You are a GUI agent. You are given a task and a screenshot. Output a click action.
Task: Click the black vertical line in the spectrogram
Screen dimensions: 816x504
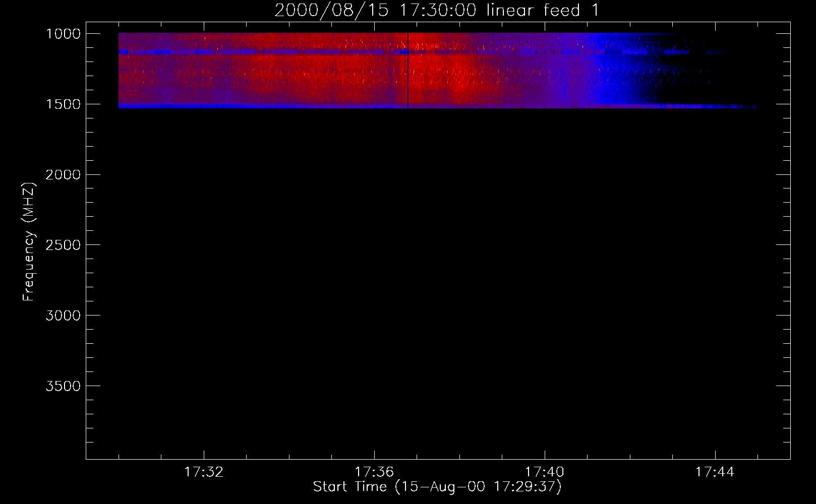point(407,71)
